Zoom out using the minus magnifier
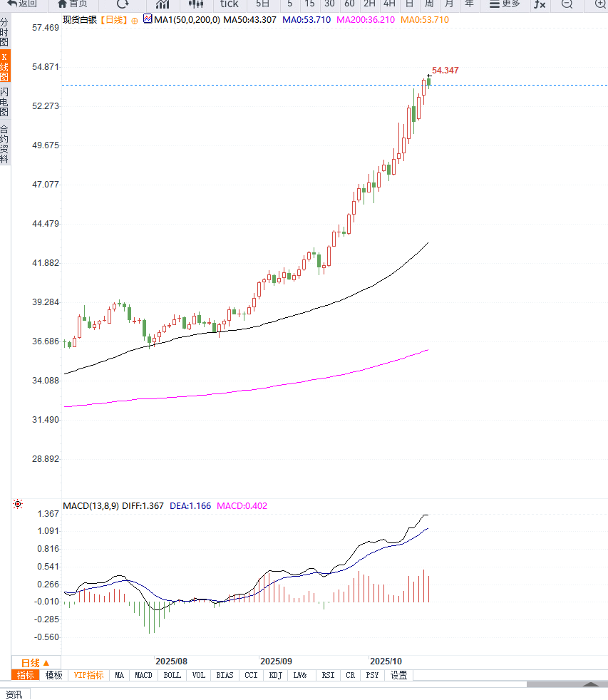This screenshot has width=608, height=700. click(x=567, y=4)
